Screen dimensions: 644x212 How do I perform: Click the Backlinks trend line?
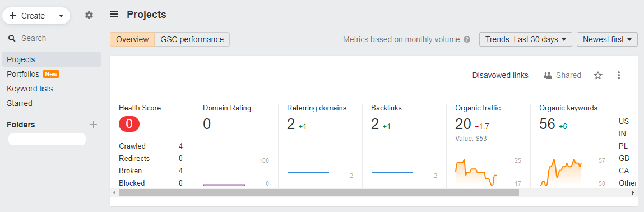(392, 172)
